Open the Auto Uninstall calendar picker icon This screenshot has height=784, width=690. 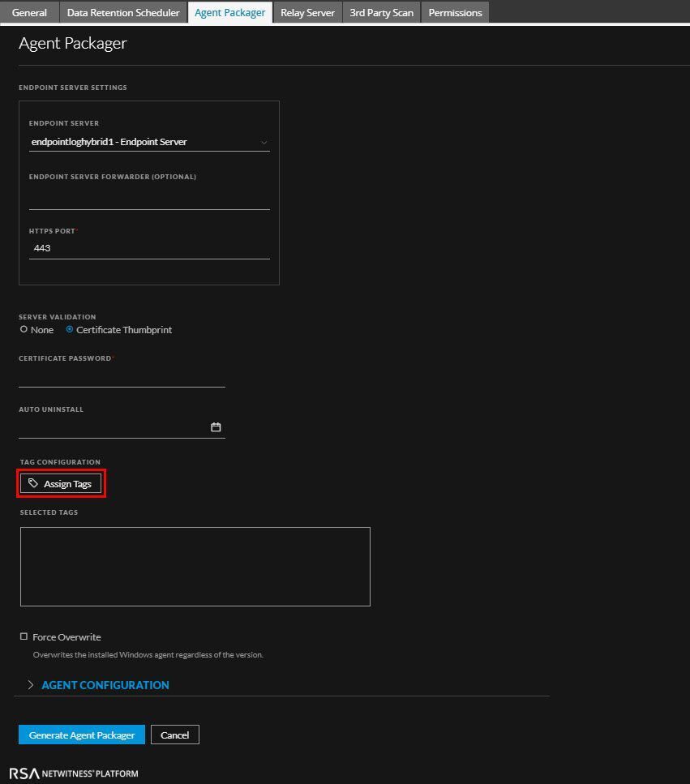[216, 427]
